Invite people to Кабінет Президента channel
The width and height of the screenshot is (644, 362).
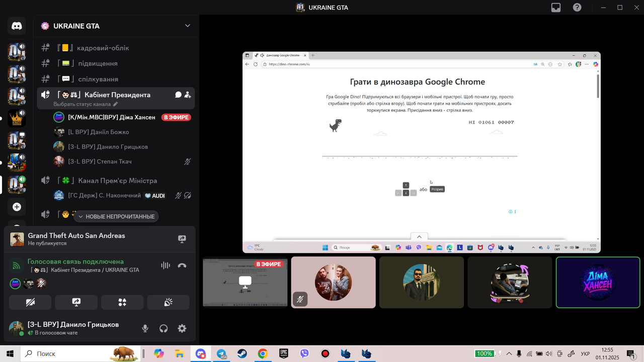point(188,95)
